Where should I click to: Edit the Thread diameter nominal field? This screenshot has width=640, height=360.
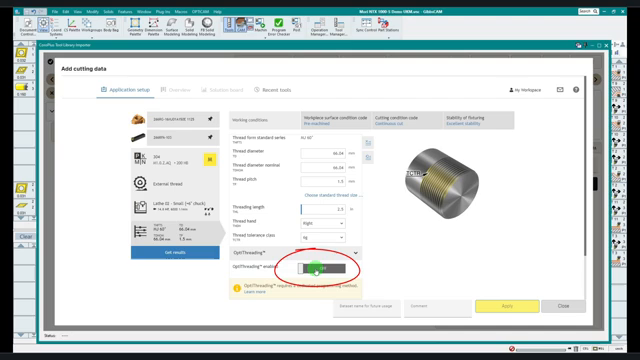coord(323,168)
